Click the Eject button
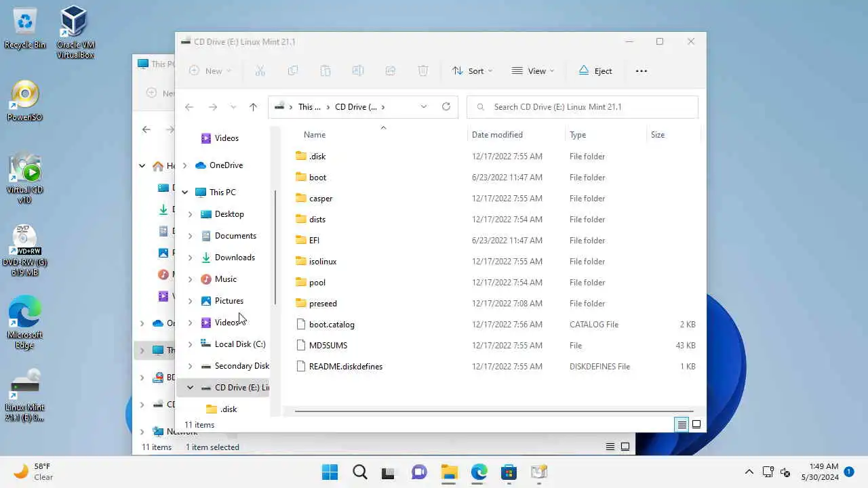 pyautogui.click(x=595, y=70)
